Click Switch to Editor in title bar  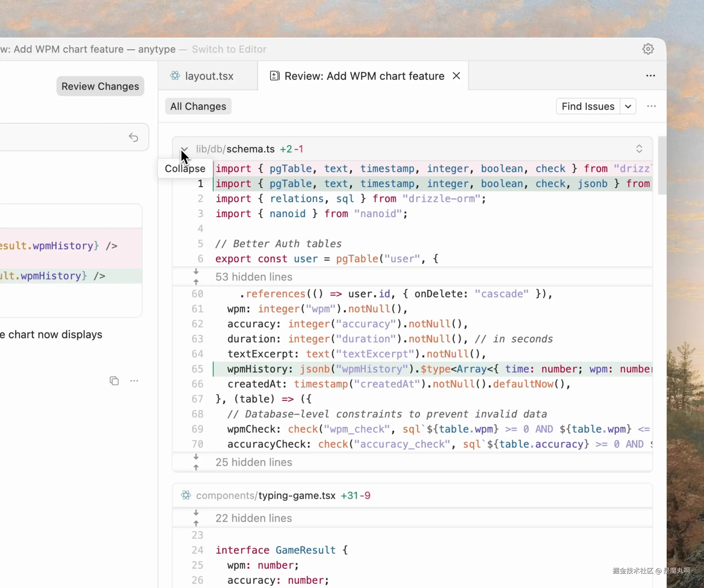[229, 49]
